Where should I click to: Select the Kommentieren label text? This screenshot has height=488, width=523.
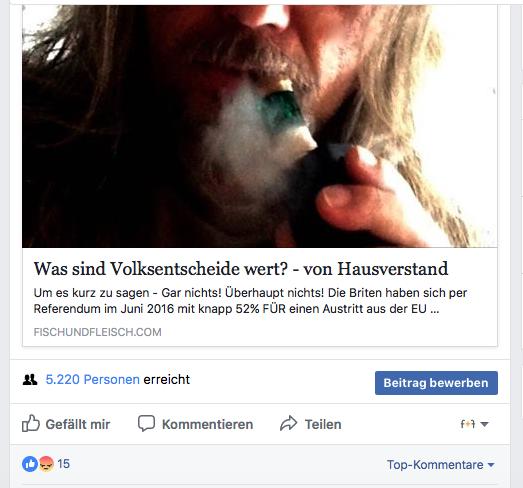[x=207, y=424]
